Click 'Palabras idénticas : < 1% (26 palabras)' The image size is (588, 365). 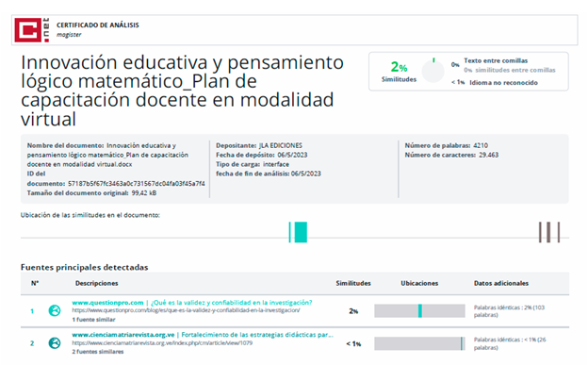coord(510,343)
